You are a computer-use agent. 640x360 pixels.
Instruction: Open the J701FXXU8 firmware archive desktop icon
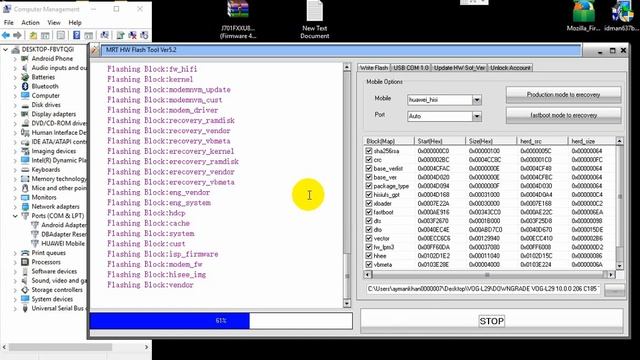click(238, 20)
